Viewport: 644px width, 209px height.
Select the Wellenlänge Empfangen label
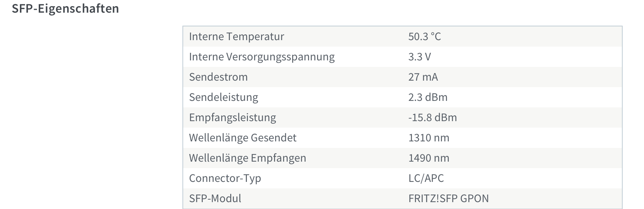[248, 158]
